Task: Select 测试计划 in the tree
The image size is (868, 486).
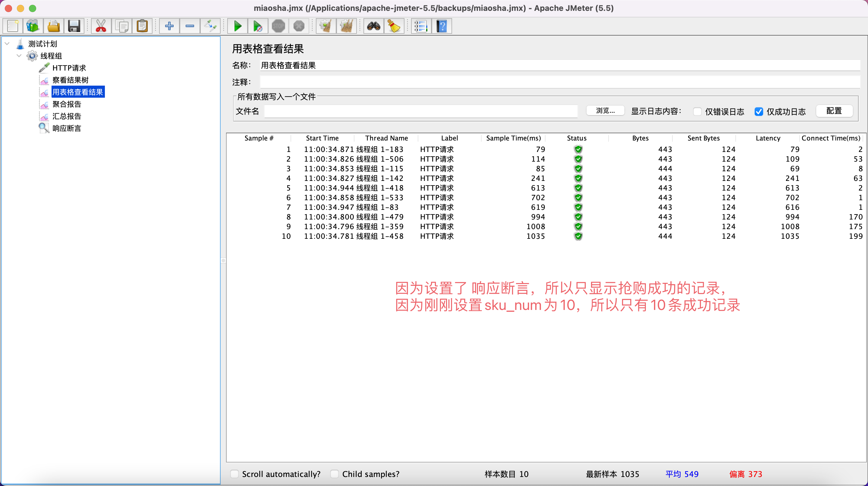Action: pyautogui.click(x=42, y=44)
